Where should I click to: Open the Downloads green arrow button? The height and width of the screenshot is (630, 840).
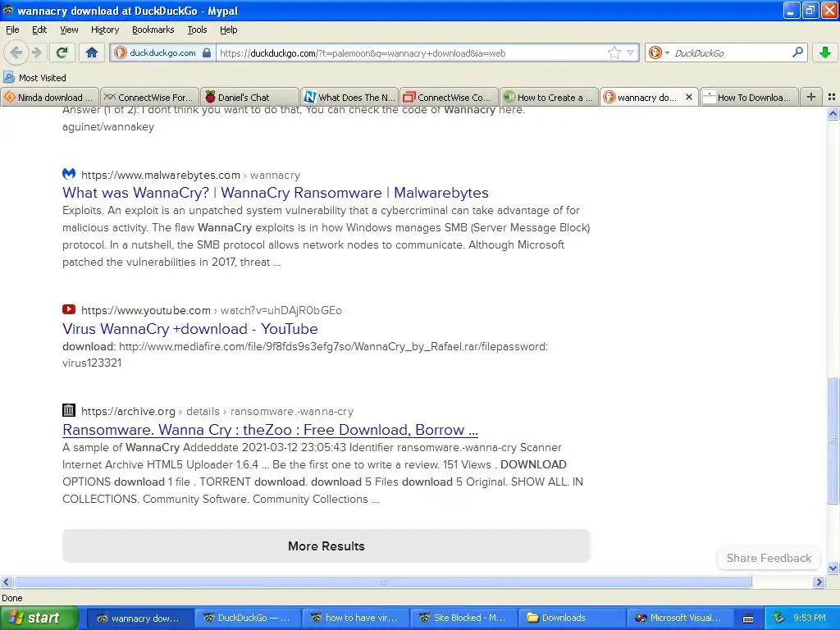tap(825, 52)
